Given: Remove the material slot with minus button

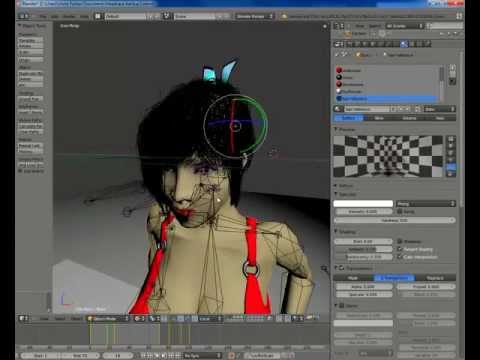Looking at the screenshot, I should [452, 74].
